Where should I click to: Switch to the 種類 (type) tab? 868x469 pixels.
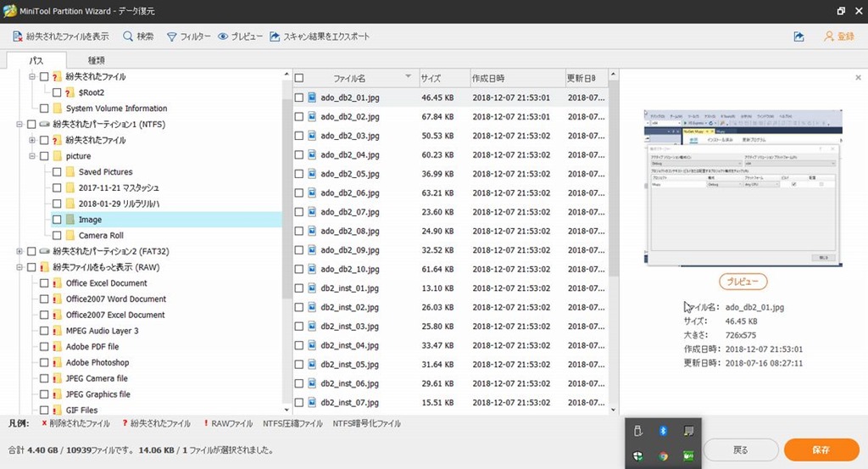point(97,60)
